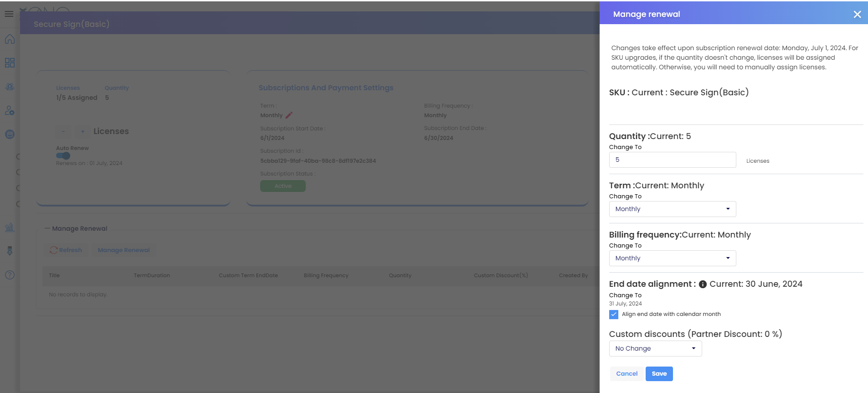The width and height of the screenshot is (868, 393).
Task: Click the Save button
Action: coord(659,374)
